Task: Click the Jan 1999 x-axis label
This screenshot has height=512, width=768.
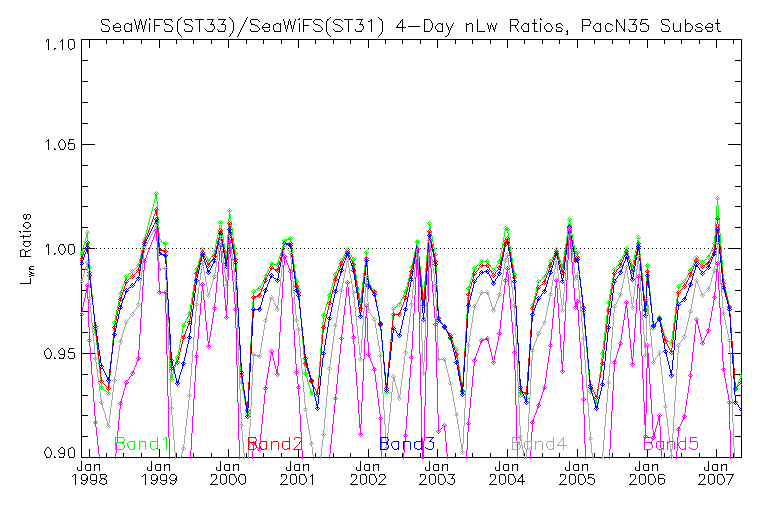Action: 159,473
